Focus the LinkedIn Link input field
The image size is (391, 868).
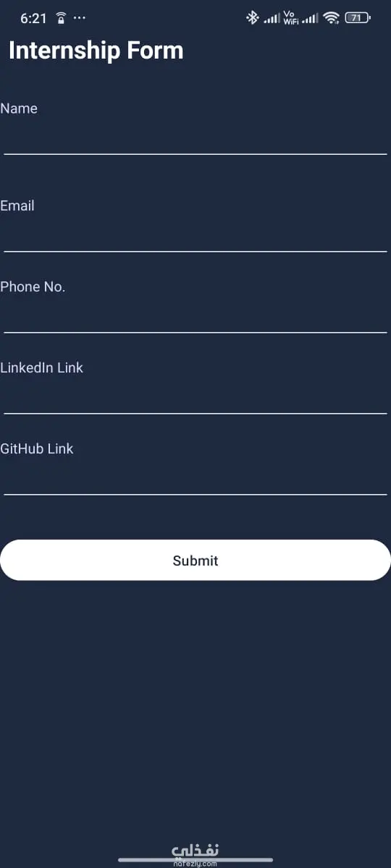click(195, 398)
